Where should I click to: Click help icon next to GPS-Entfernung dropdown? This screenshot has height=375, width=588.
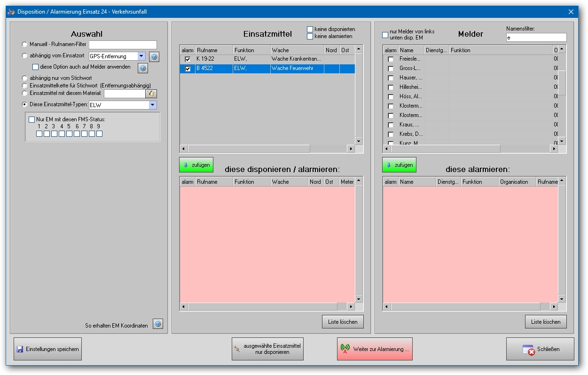(154, 57)
